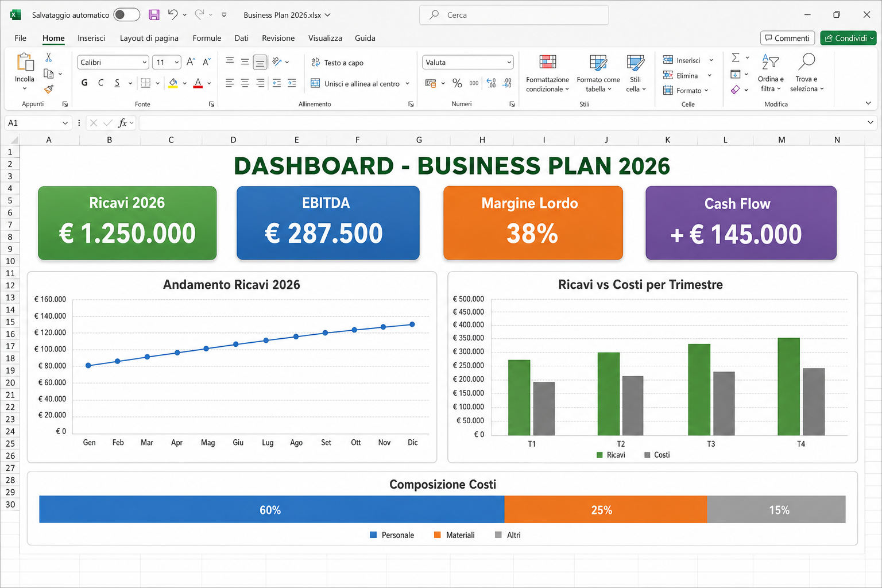Select the Format Painter brush
Image resolution: width=882 pixels, height=588 pixels.
49,89
